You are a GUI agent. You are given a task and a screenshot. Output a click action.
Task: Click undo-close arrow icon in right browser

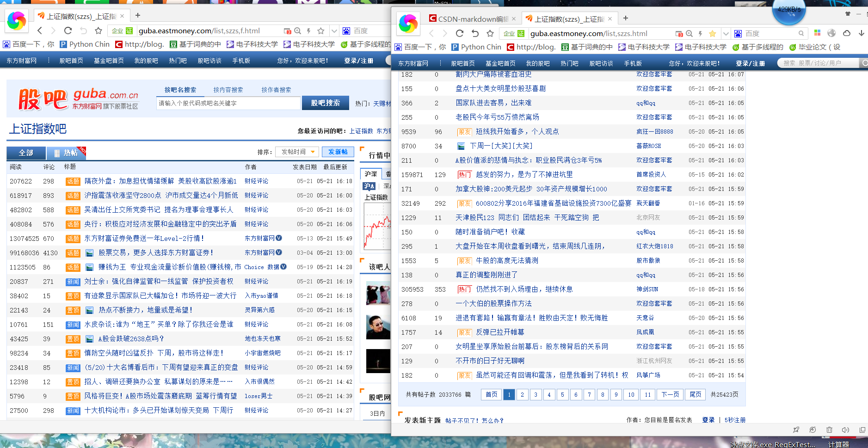click(x=475, y=33)
